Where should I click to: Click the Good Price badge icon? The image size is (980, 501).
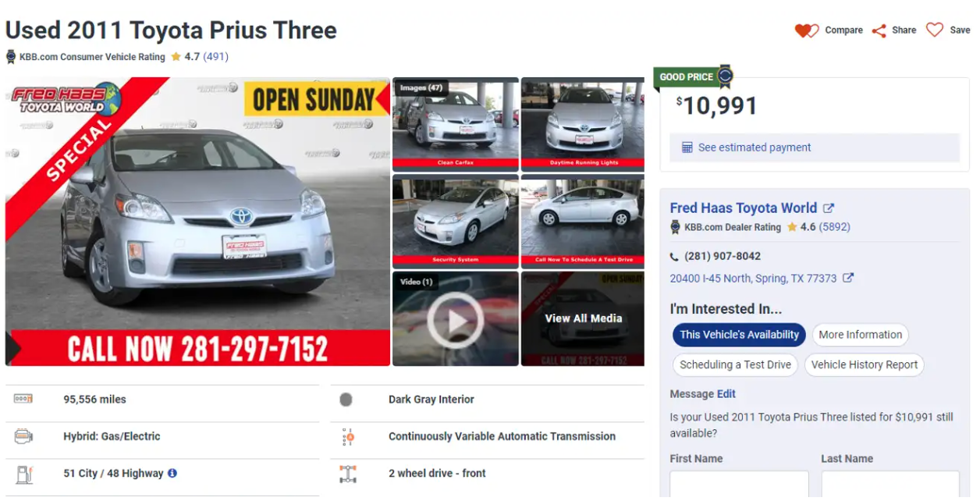coord(725,76)
